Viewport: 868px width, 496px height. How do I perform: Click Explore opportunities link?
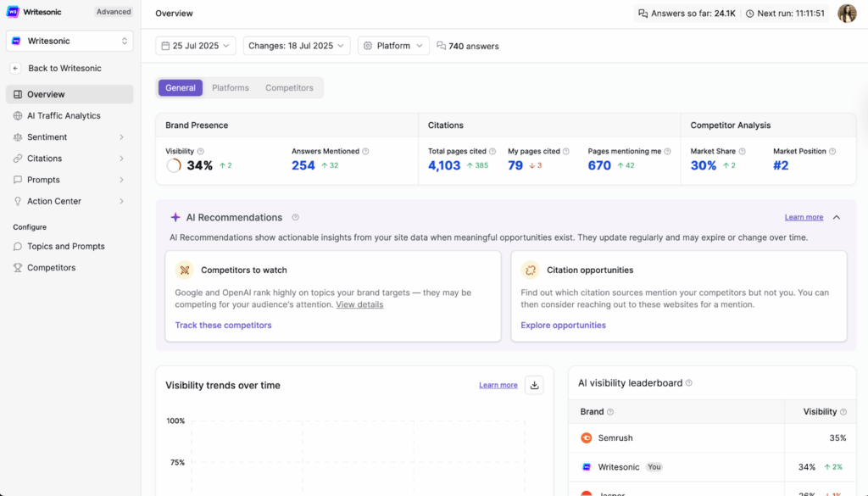click(x=563, y=326)
